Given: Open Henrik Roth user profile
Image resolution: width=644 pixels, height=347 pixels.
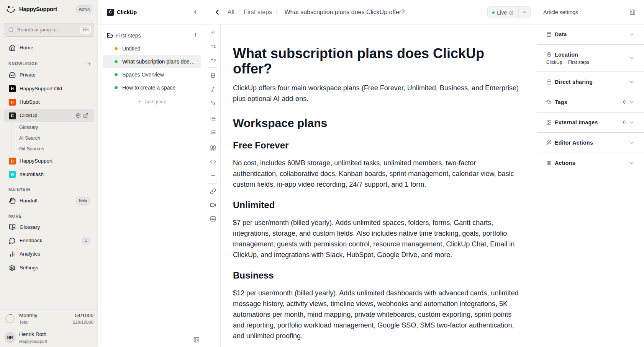Looking at the screenshot, I should click(x=49, y=337).
